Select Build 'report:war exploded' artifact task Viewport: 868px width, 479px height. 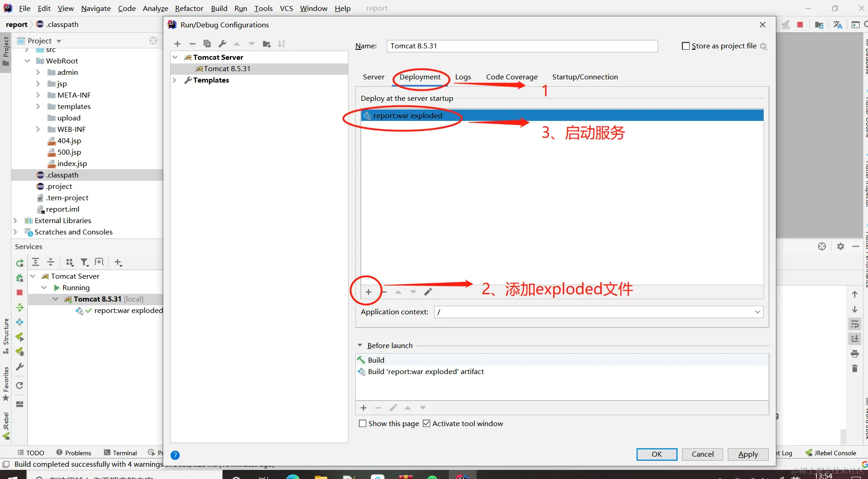click(562, 372)
